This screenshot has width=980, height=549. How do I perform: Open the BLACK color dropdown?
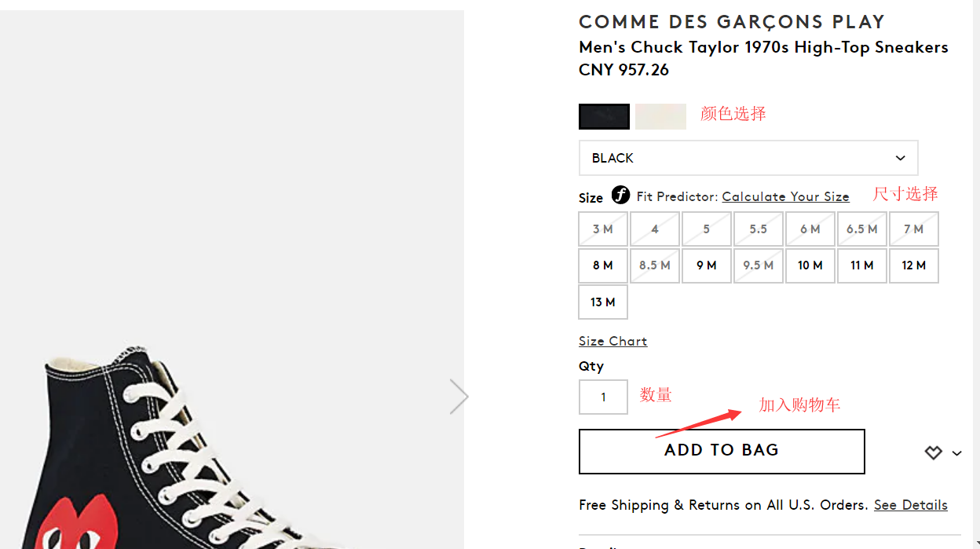[x=748, y=158]
